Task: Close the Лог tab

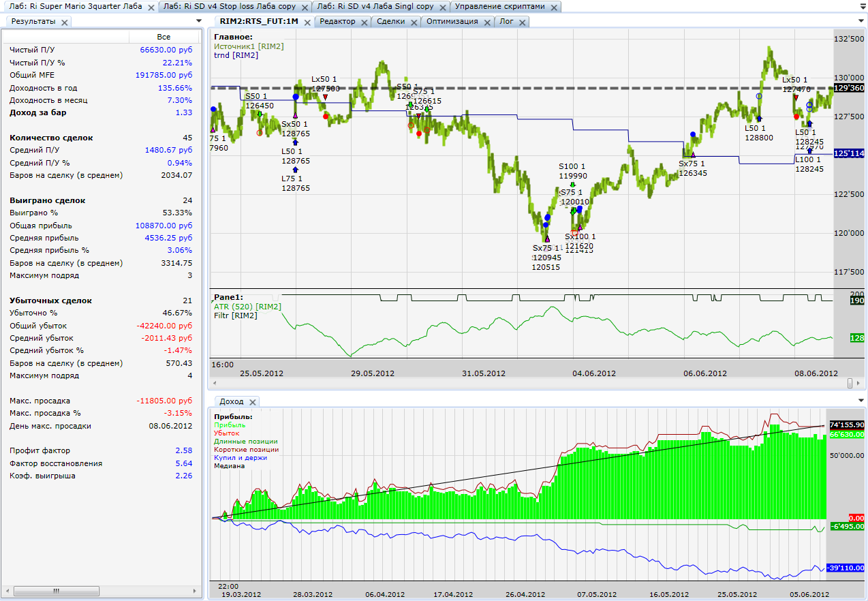Action: tap(522, 22)
